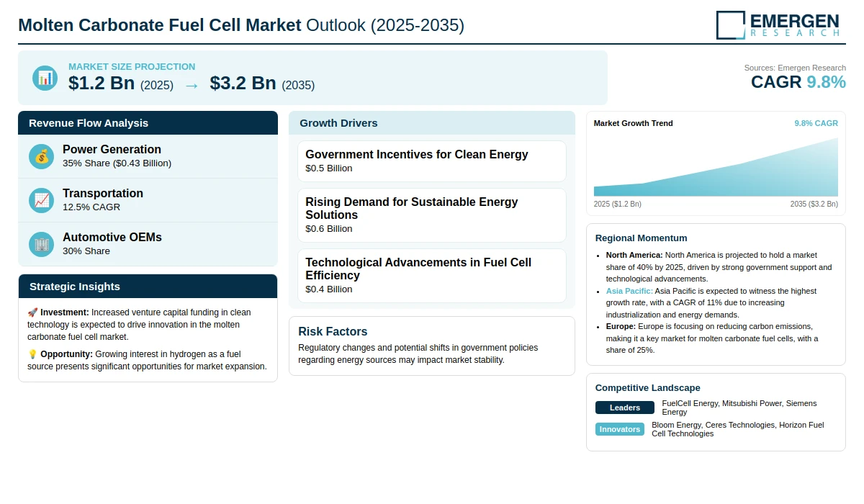
Task: Select Government Incentives for Clean Energy card
Action: coord(432,161)
